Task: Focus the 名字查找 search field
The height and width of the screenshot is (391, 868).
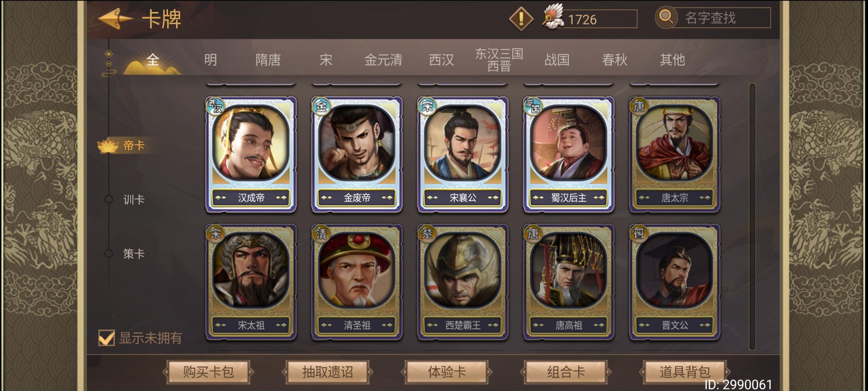Action: click(x=720, y=18)
